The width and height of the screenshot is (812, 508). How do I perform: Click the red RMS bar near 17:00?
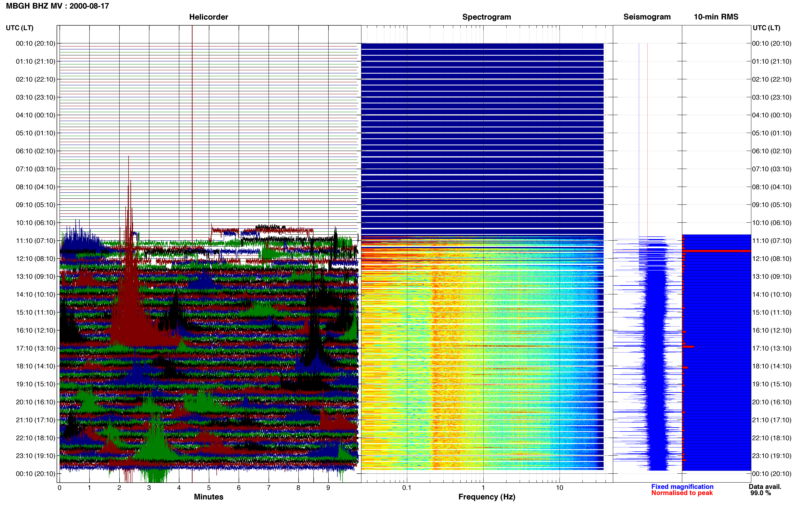coord(688,346)
